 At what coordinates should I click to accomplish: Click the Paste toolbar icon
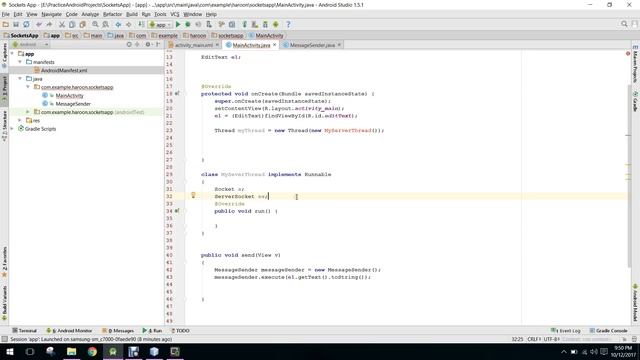[82, 24]
